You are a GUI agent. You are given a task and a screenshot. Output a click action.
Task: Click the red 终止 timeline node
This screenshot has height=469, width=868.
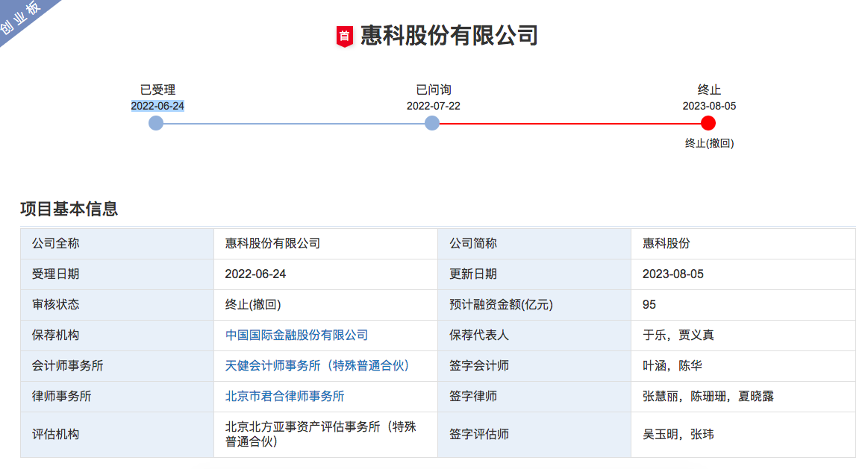708,123
